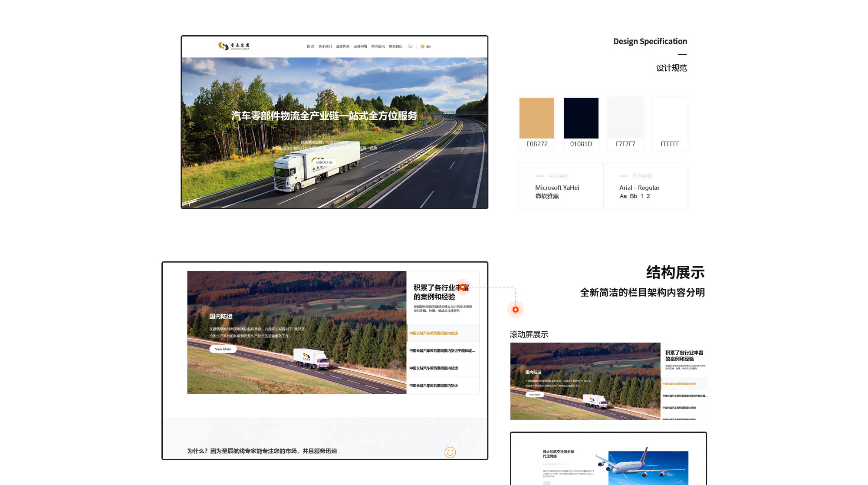Open the 业务体系 menu item

342,46
